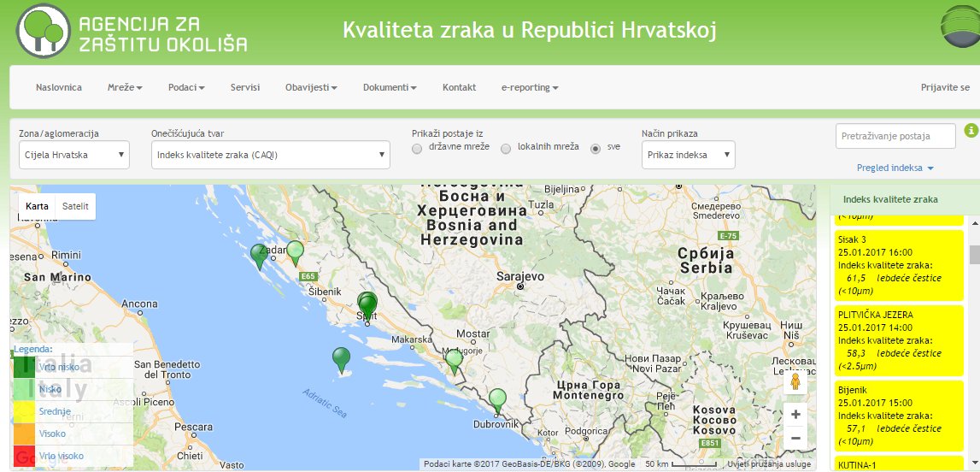Activate the Street View pegman icon
This screenshot has height=472, width=980.
click(x=795, y=381)
